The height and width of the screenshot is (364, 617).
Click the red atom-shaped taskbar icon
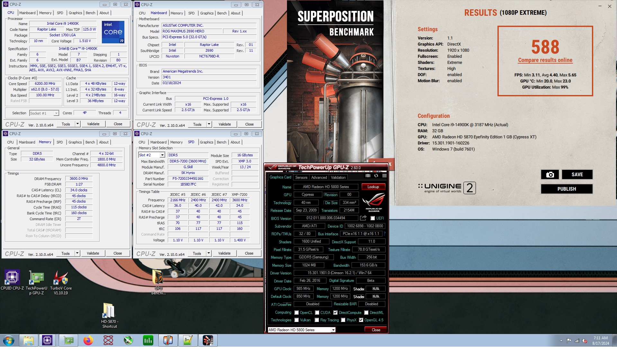coord(108,340)
